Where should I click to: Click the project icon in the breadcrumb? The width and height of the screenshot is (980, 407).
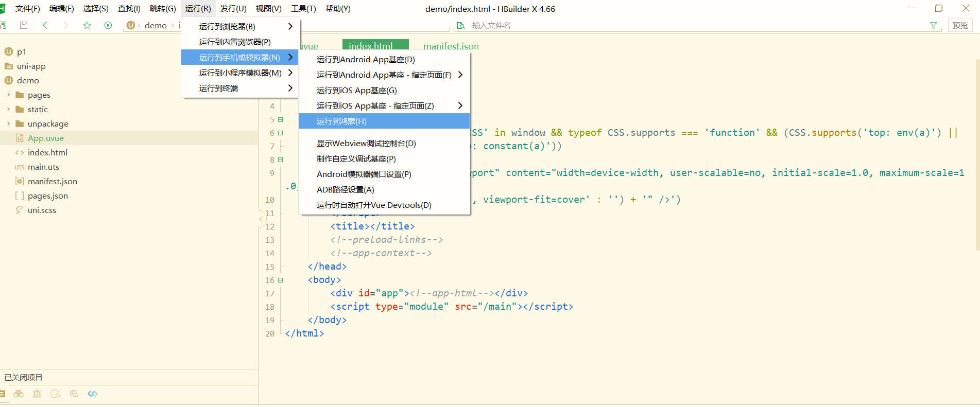(131, 25)
